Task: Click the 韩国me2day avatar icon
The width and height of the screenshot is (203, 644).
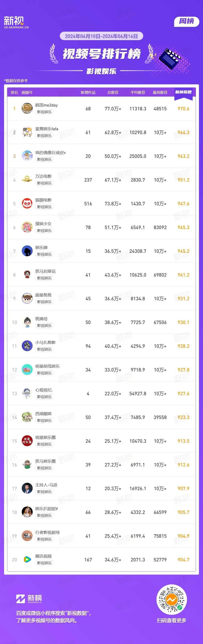Action: pyautogui.click(x=27, y=109)
